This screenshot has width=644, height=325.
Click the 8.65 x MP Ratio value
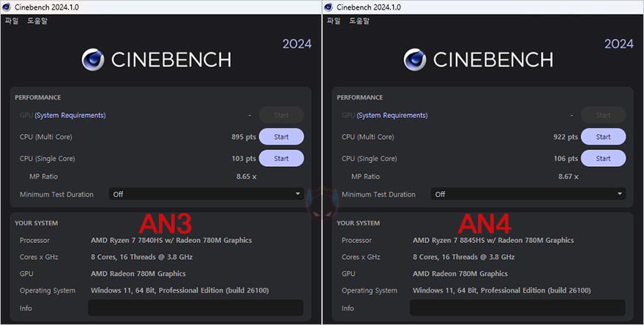coord(247,176)
